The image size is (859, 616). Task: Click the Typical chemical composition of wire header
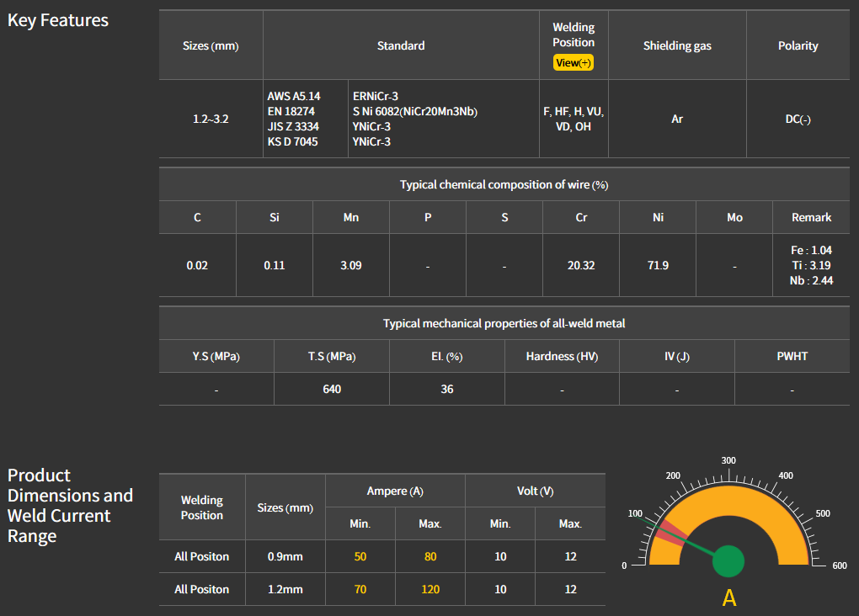click(504, 185)
